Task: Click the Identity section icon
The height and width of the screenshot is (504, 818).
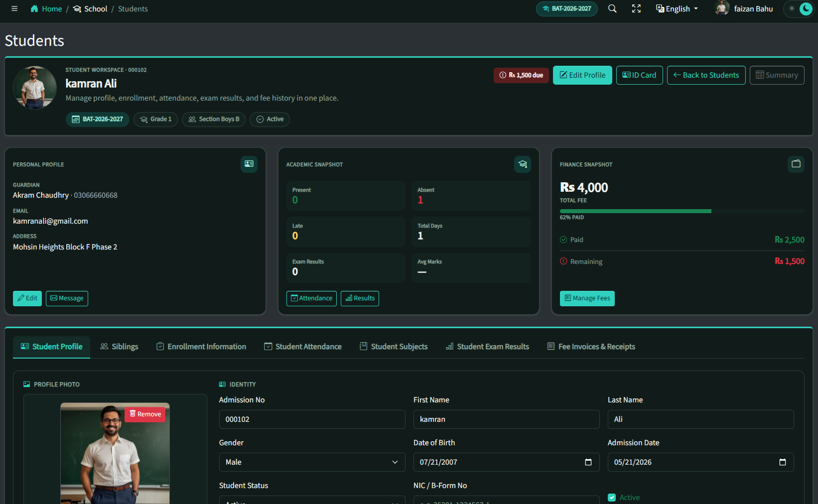Action: click(x=222, y=384)
